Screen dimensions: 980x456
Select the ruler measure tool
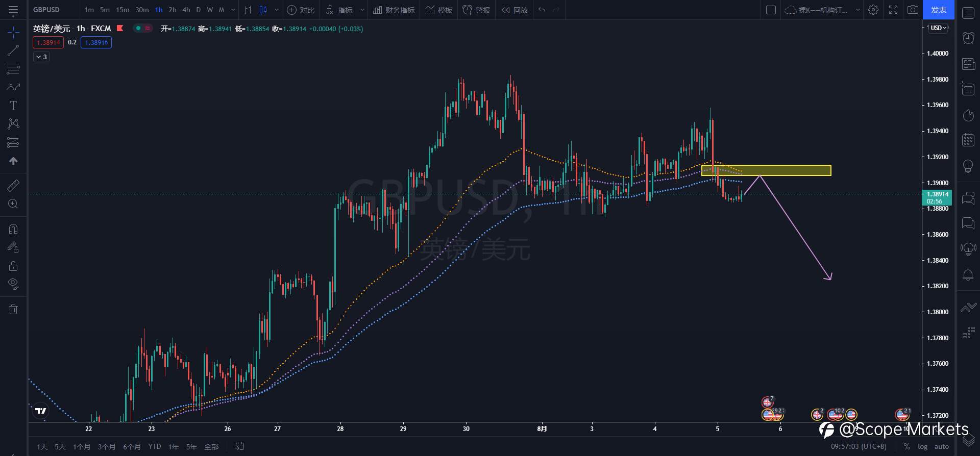point(13,185)
